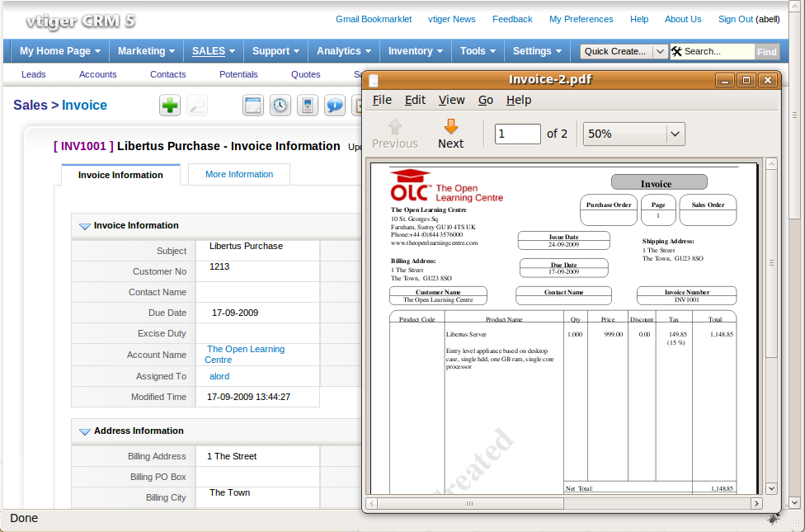Open the Help menu in the PDF viewer
The height and width of the screenshot is (532, 805).
(519, 100)
